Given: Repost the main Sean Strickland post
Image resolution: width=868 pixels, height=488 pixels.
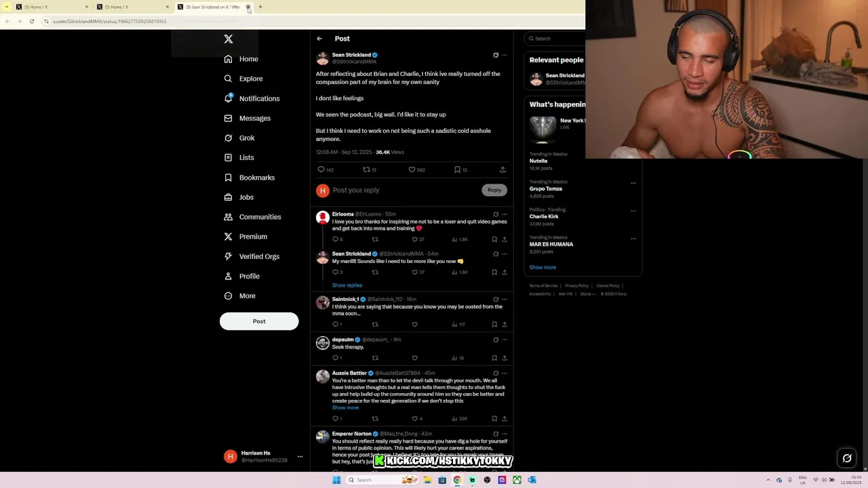Looking at the screenshot, I should pyautogui.click(x=367, y=169).
